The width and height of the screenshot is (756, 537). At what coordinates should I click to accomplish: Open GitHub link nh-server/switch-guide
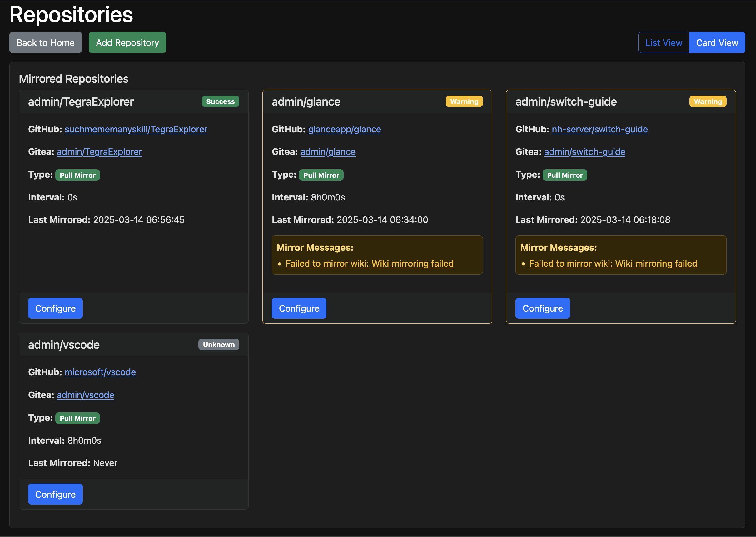(x=600, y=129)
